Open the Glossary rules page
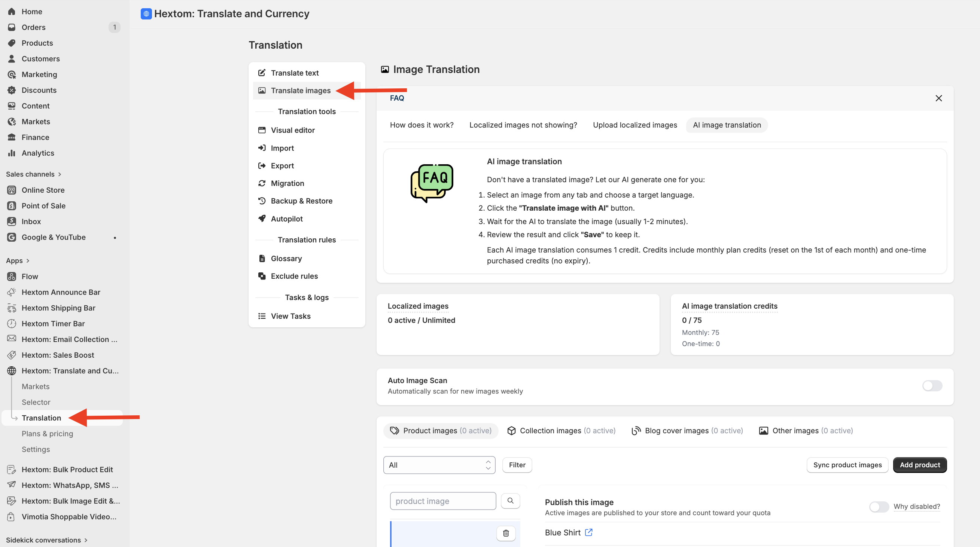The width and height of the screenshot is (980, 547). coord(286,258)
